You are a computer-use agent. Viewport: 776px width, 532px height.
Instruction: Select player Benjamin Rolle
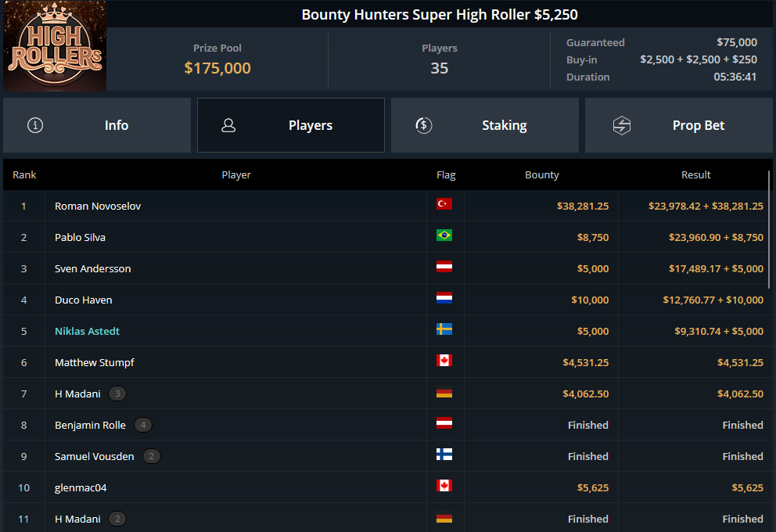point(90,425)
